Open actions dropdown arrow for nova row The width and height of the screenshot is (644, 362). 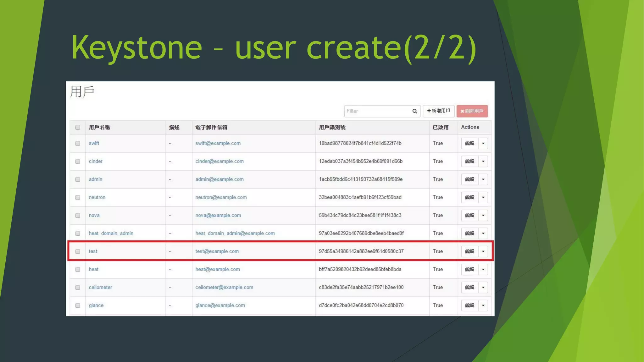click(x=483, y=215)
